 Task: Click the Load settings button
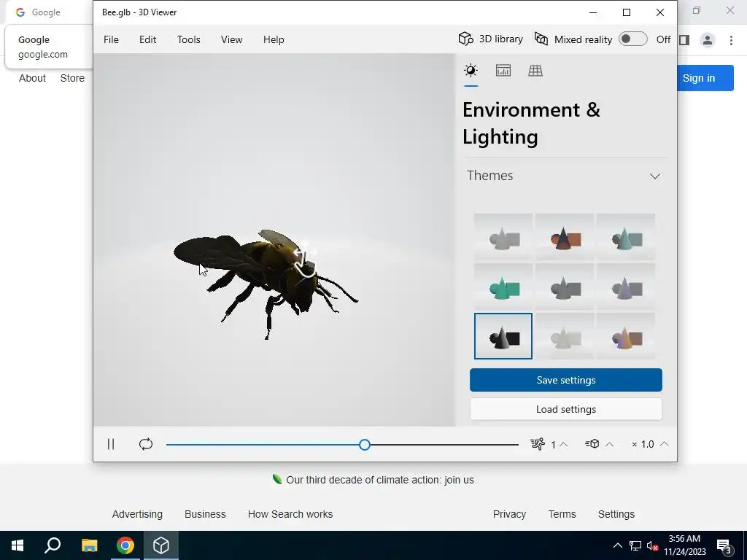[566, 409]
